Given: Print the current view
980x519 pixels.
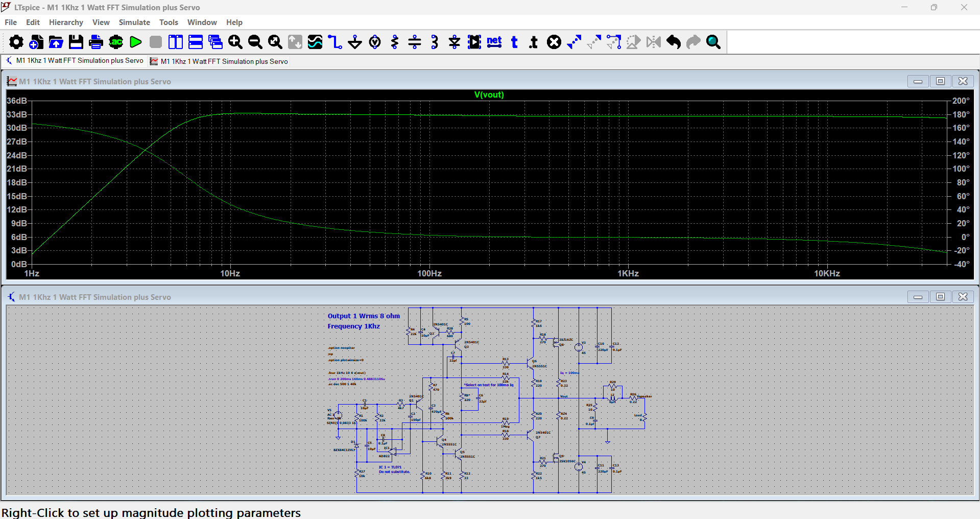Looking at the screenshot, I should pos(96,42).
